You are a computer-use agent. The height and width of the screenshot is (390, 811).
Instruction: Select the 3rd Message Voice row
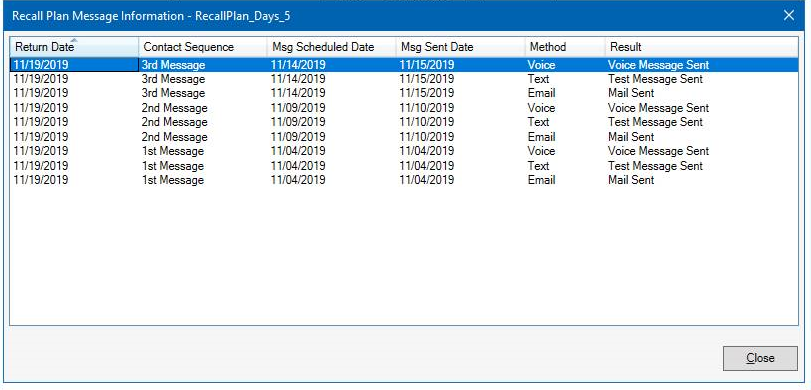tap(403, 65)
